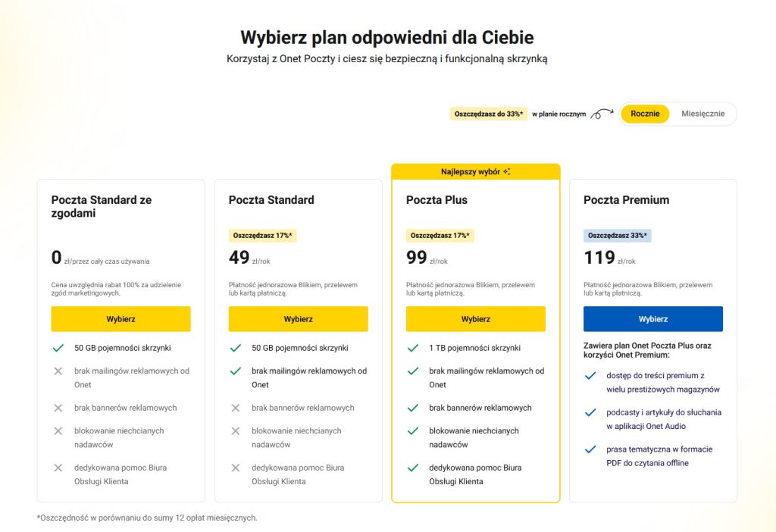776x532 pixels.
Task: Click the 50 GB checkmark in free plan
Action: [58, 348]
